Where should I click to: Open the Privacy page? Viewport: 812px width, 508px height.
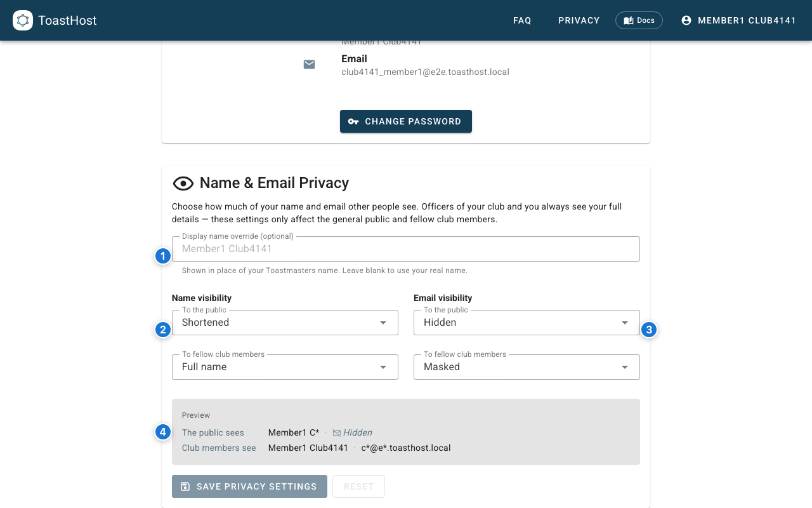click(x=579, y=20)
